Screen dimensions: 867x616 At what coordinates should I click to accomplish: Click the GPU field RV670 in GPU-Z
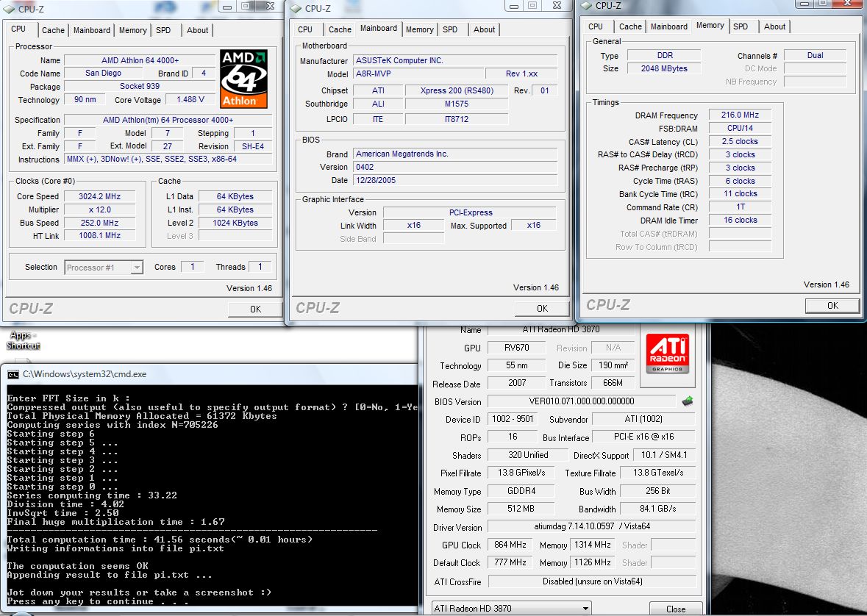(516, 348)
